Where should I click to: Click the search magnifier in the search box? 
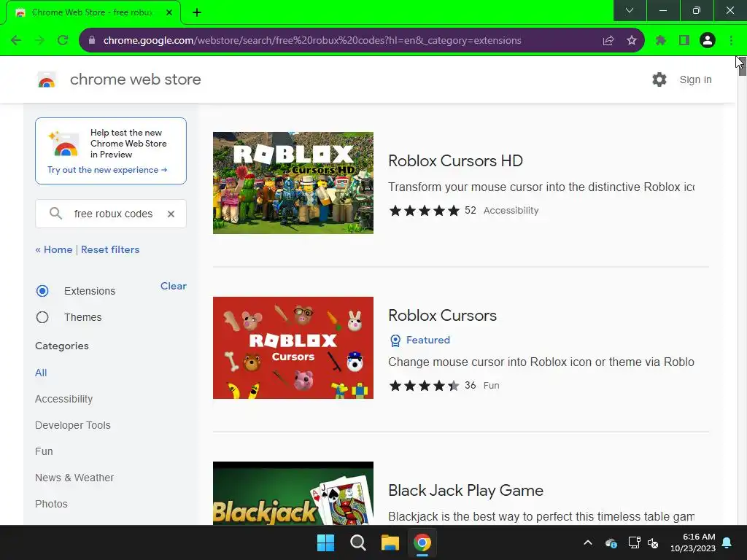tap(55, 214)
